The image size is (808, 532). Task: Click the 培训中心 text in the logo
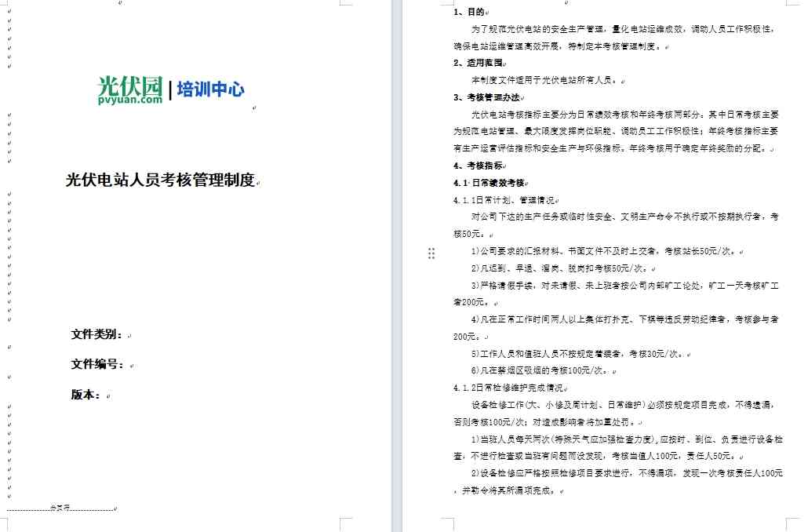click(x=211, y=89)
